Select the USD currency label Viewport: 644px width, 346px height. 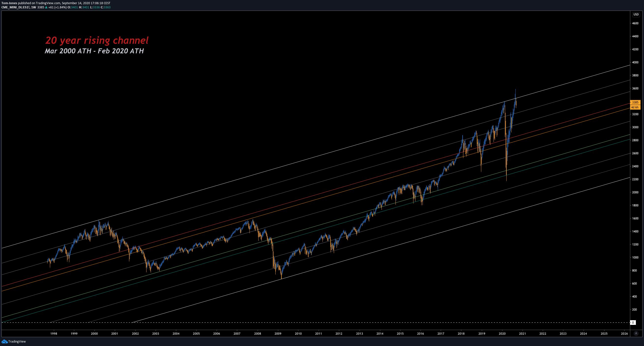(636, 14)
